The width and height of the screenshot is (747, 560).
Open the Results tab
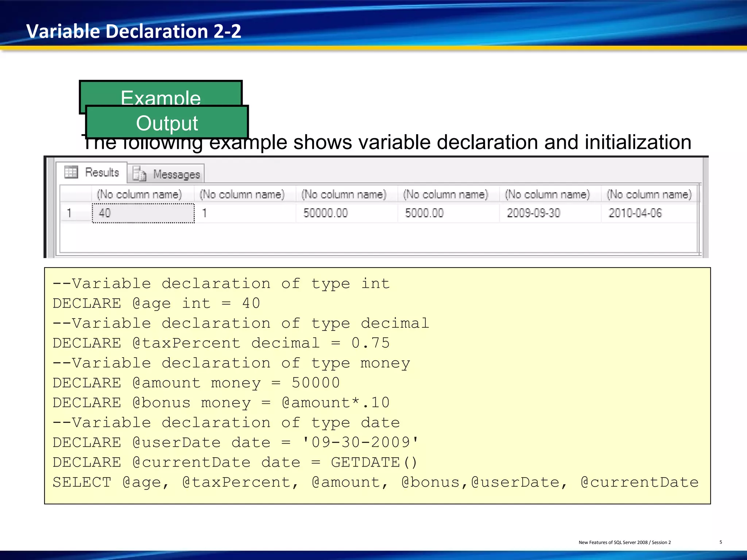91,172
